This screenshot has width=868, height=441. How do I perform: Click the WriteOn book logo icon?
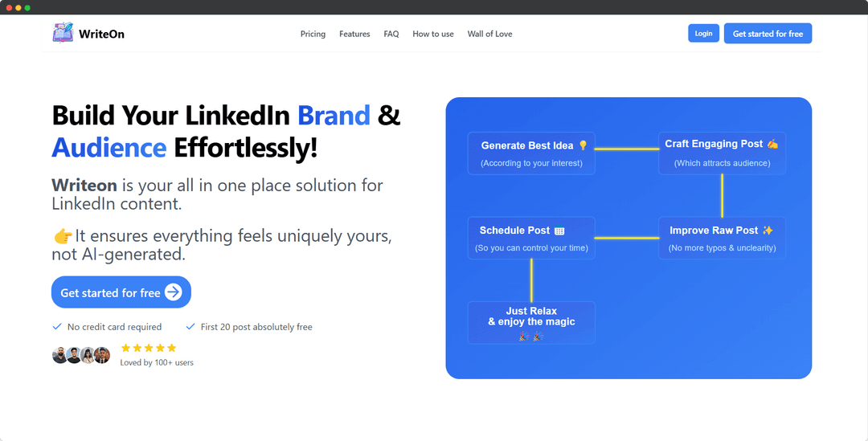(63, 33)
